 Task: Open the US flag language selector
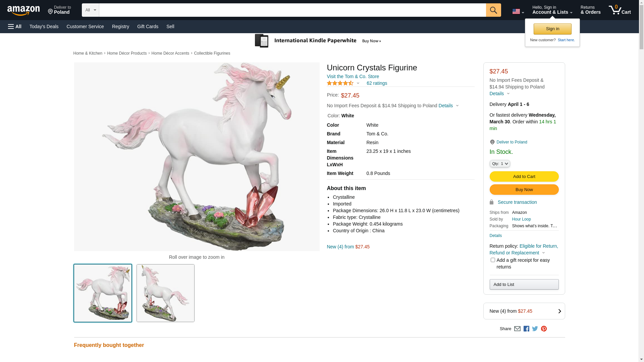(x=518, y=11)
